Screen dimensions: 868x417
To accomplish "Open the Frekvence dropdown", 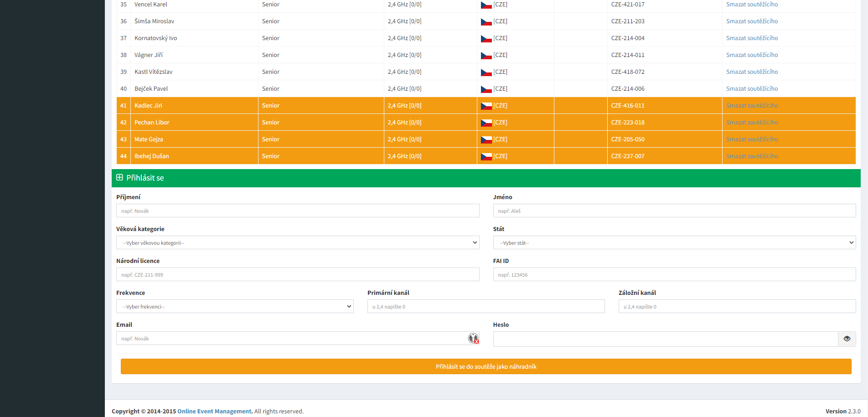I will pyautogui.click(x=235, y=306).
